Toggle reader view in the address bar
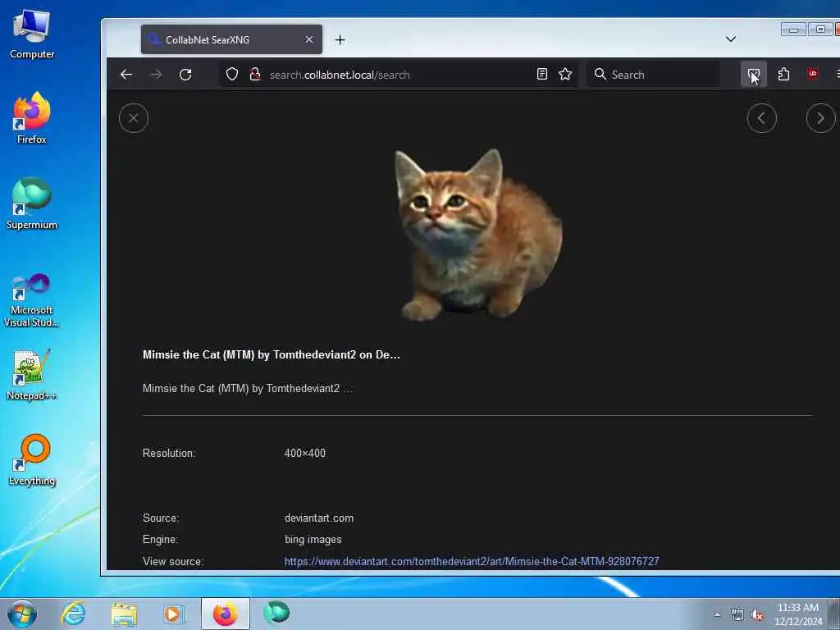840x630 pixels. click(x=542, y=74)
